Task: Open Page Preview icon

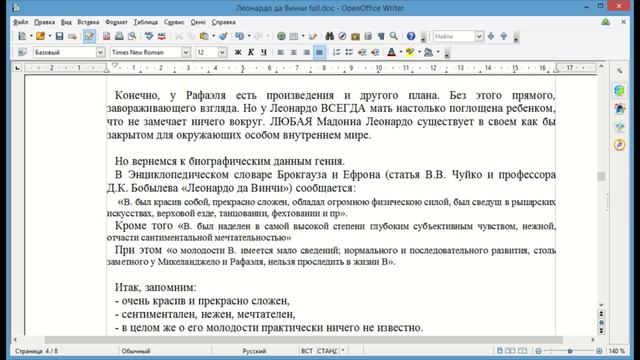Action: 132,36
